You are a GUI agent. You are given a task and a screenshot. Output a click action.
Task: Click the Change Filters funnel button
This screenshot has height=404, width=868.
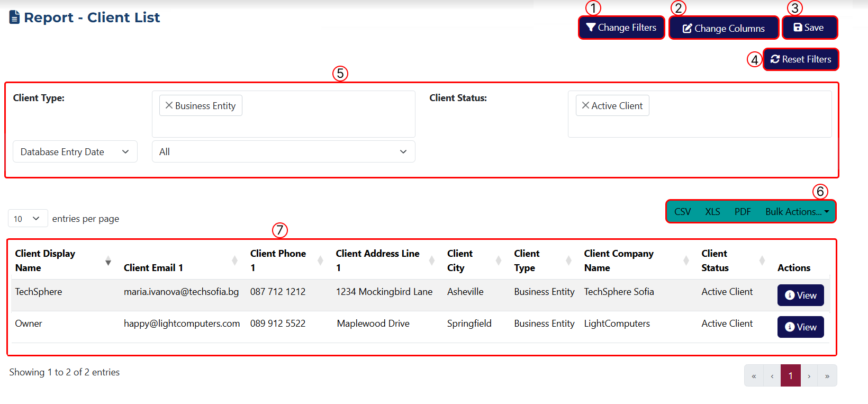[621, 28]
